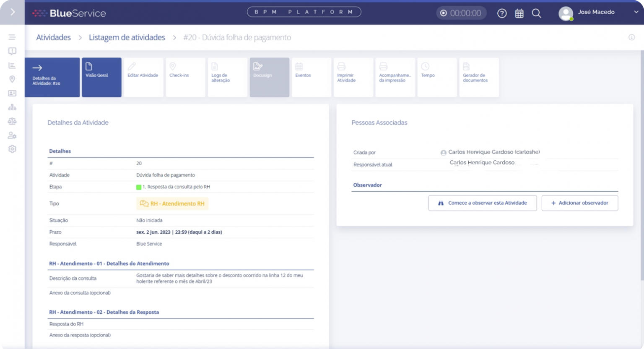Image resolution: width=644 pixels, height=349 pixels.
Task: Open the Acompanhamento da impressão tab
Action: coord(395,77)
